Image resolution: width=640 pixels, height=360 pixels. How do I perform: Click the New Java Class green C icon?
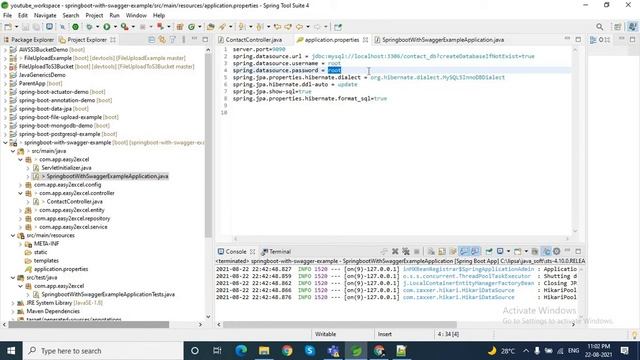click(191, 27)
